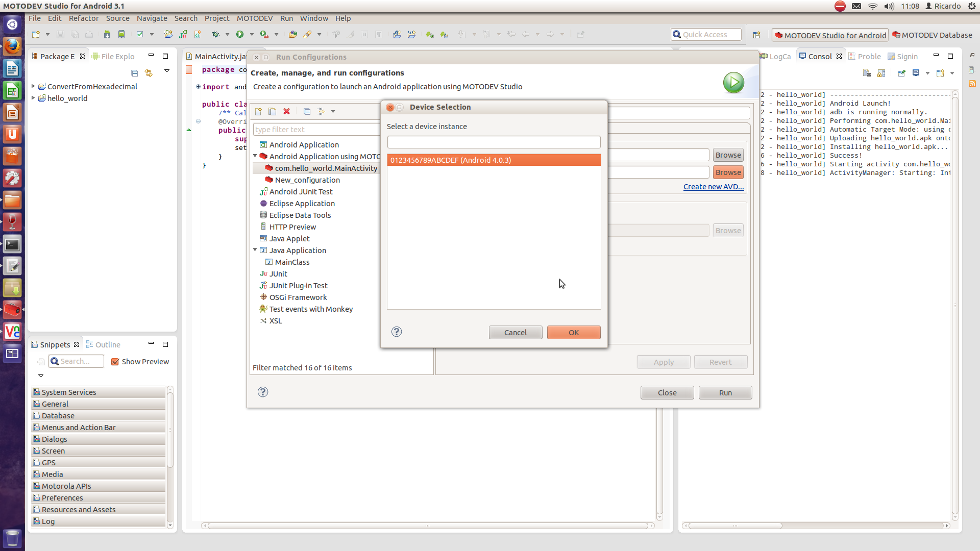
Task: Click the duplicate configuration icon
Action: tap(273, 111)
